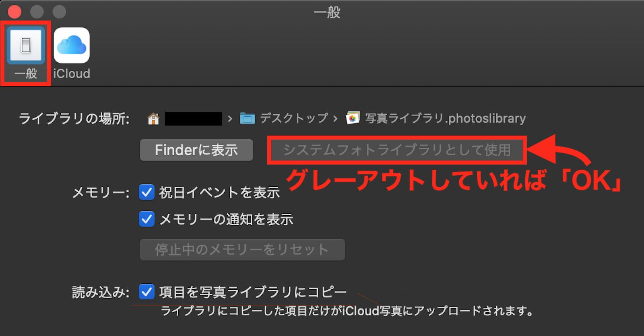The height and width of the screenshot is (336, 644).
Task: Select the 一般 (General) switch icon
Action: click(26, 45)
